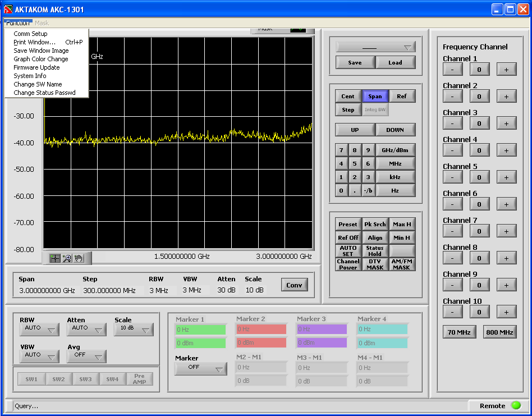
Task: Click the Channel 5 value field
Action: click(479, 177)
